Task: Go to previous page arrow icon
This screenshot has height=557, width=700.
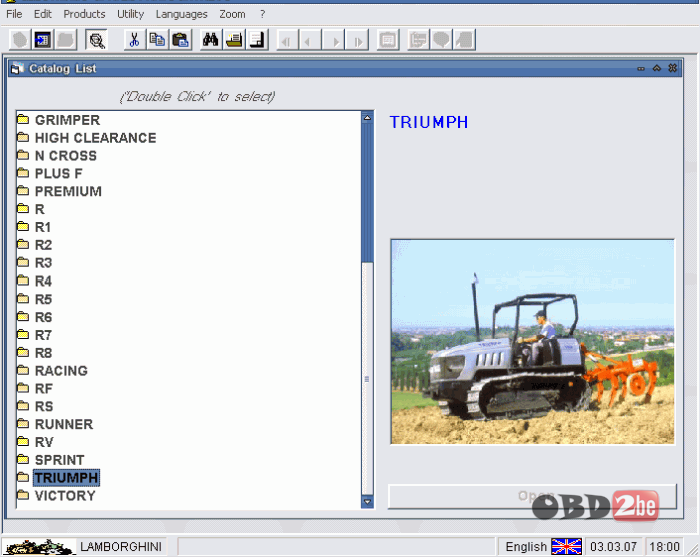Action: [310, 40]
